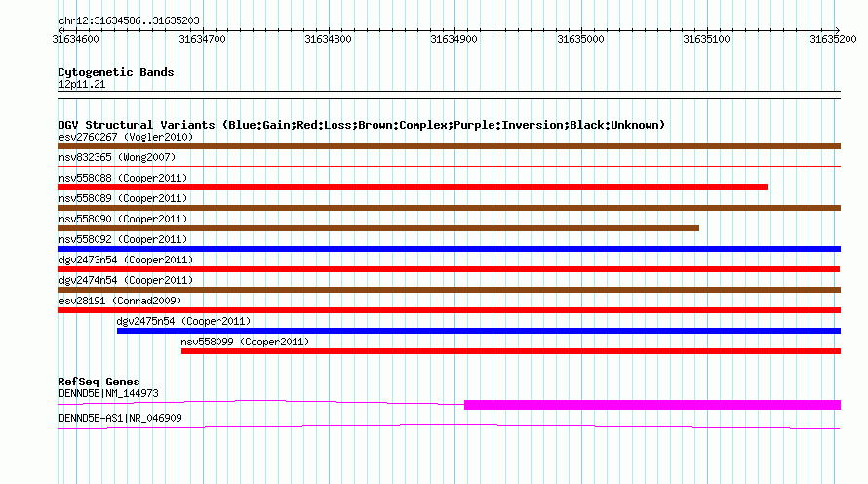Screen dimensions: 868x484
Task: Click the magenta DENND5B exon block
Action: [x=652, y=405]
